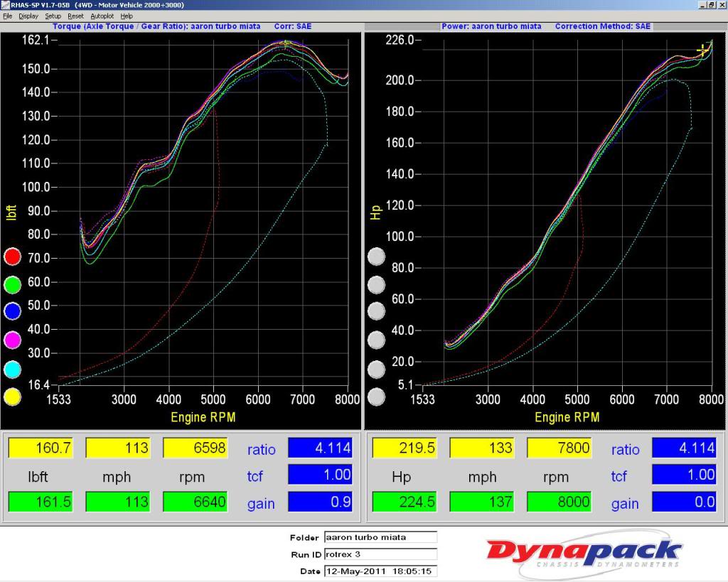This screenshot has width=728, height=582.
Task: Select the cyan run indicator on torque panel
Action: [x=12, y=369]
